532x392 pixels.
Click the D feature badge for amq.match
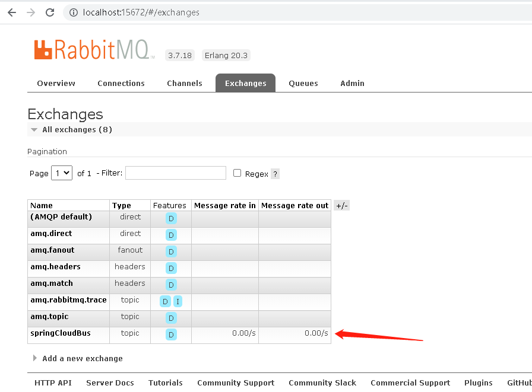(171, 285)
